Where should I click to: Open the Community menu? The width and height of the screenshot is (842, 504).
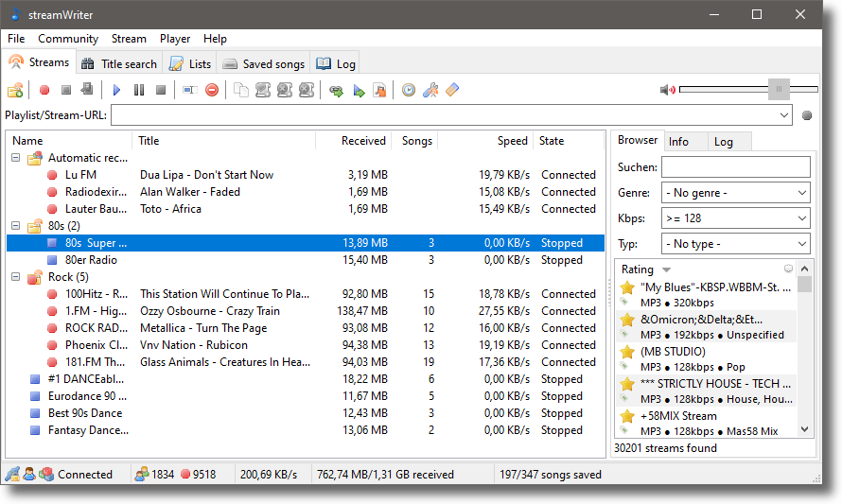pos(68,39)
